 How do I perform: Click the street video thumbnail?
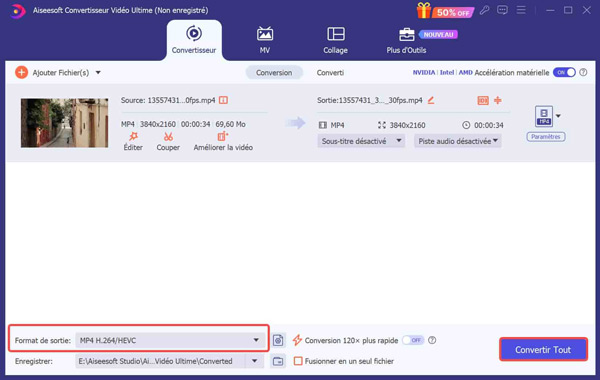click(64, 123)
